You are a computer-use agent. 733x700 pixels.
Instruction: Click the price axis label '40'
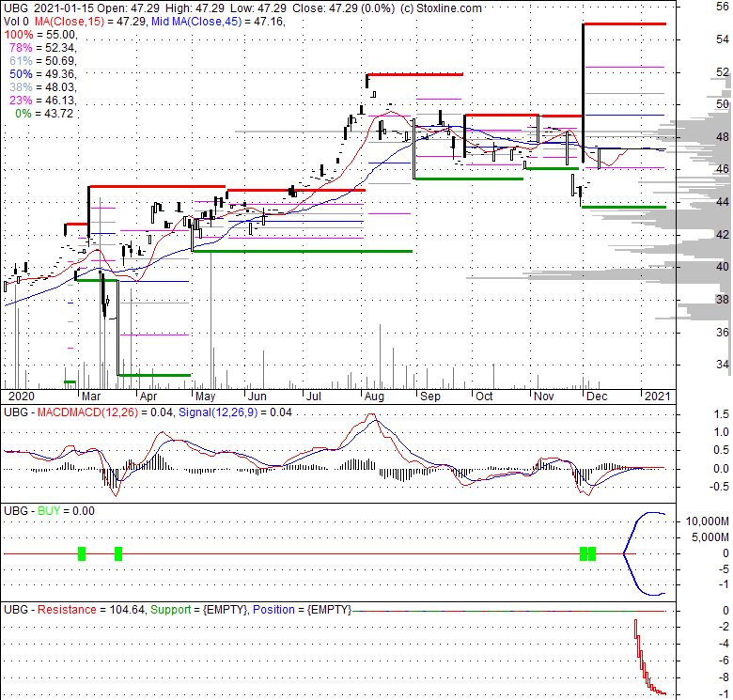[723, 267]
